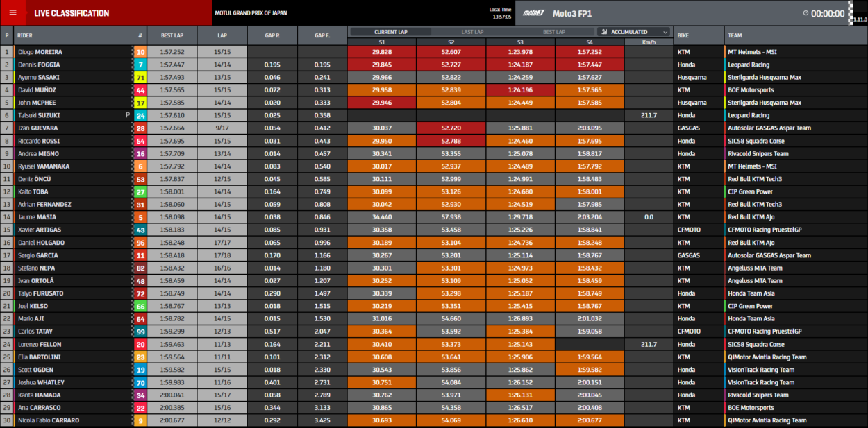868x428 pixels.
Task: Click Moreira's S1 time 29.828
Action: pos(381,52)
